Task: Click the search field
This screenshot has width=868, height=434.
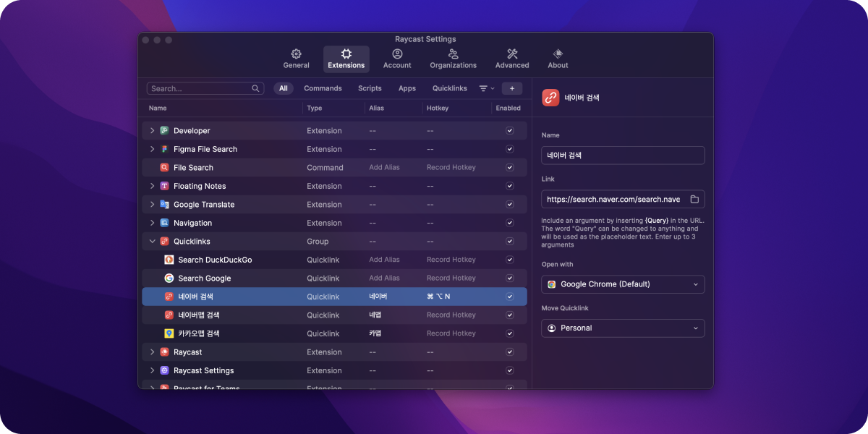Action: click(x=206, y=88)
